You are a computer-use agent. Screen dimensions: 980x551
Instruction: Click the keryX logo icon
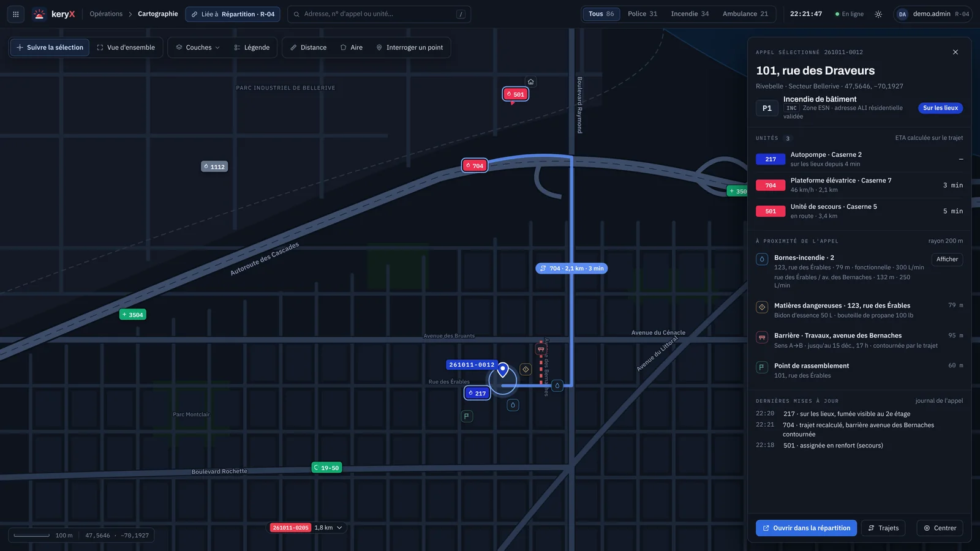coord(39,14)
